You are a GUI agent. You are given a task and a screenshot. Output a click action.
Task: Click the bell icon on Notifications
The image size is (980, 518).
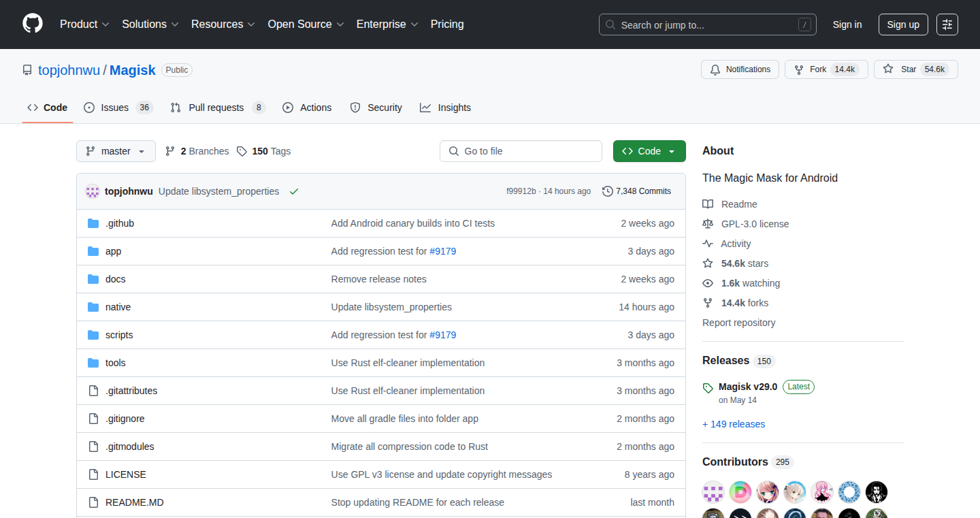point(715,69)
